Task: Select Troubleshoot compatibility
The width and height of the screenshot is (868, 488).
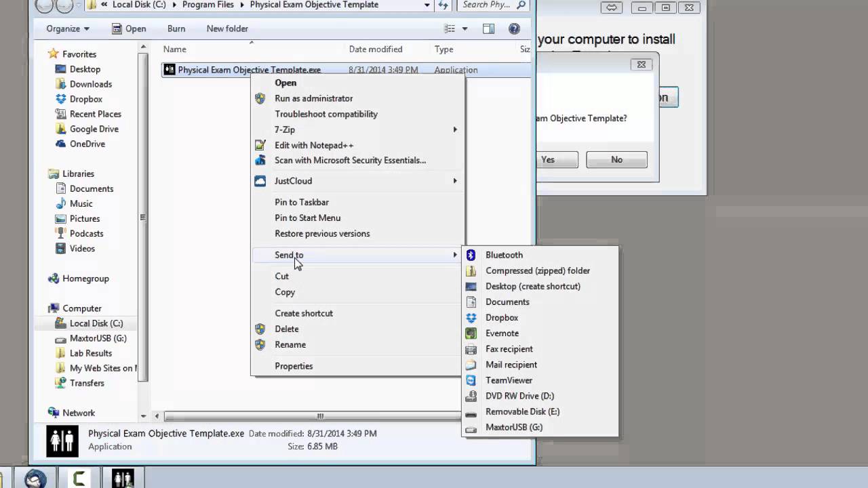Action: coord(326,114)
